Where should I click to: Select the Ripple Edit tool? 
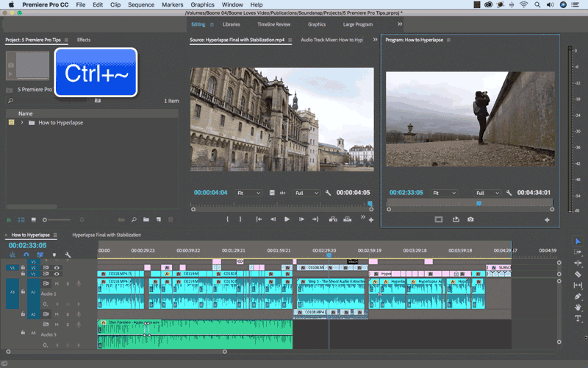578,263
